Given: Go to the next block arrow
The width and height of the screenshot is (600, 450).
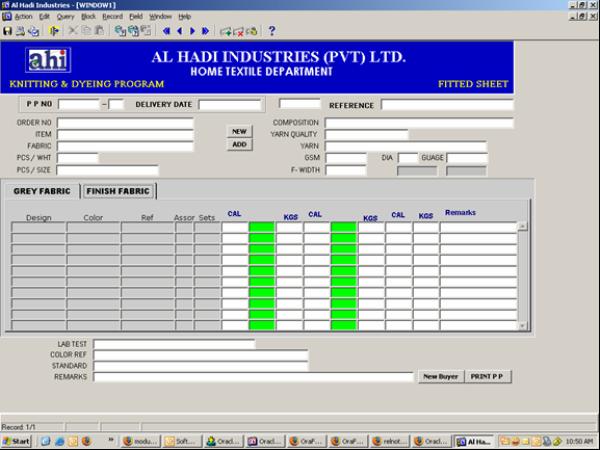Looking at the screenshot, I should click(x=205, y=31).
